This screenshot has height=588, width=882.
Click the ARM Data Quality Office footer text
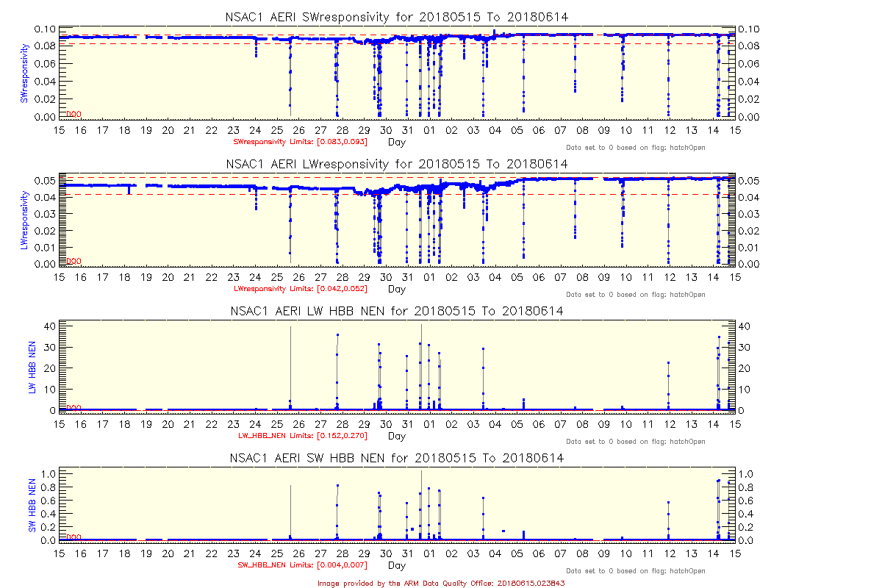440,583
